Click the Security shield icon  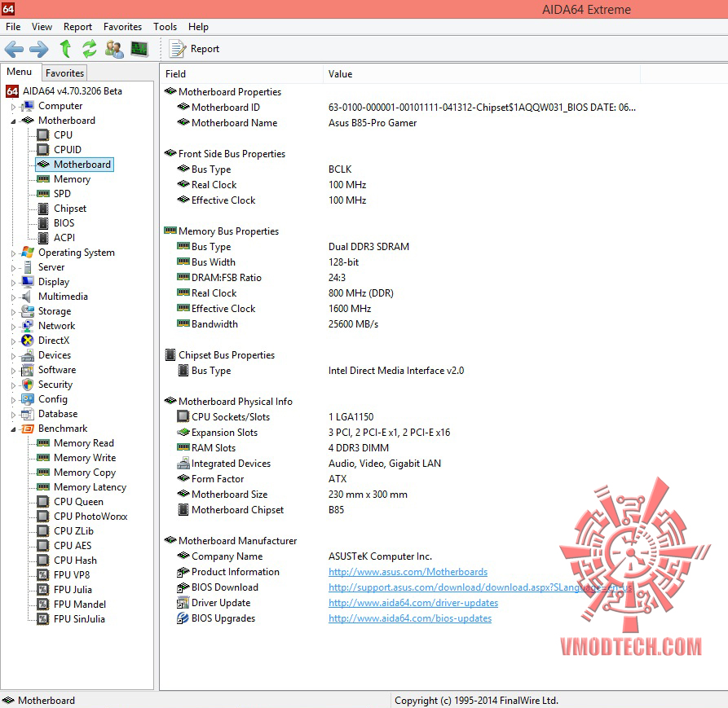point(28,385)
